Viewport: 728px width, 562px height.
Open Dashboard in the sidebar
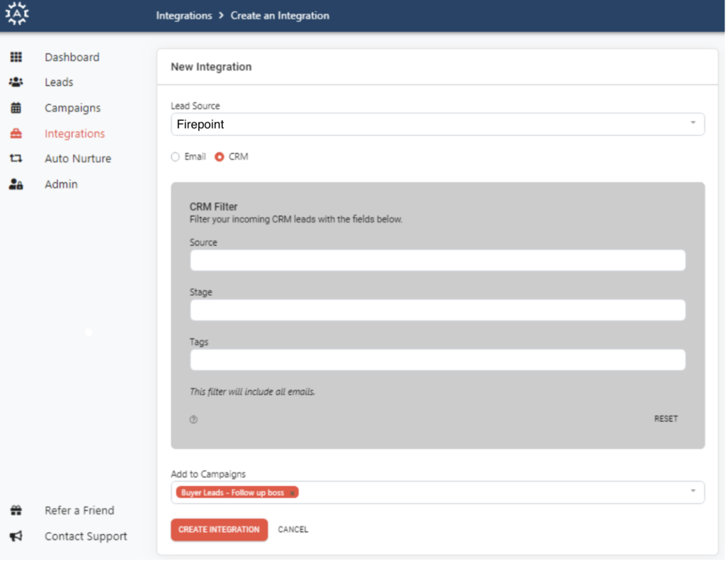(72, 57)
